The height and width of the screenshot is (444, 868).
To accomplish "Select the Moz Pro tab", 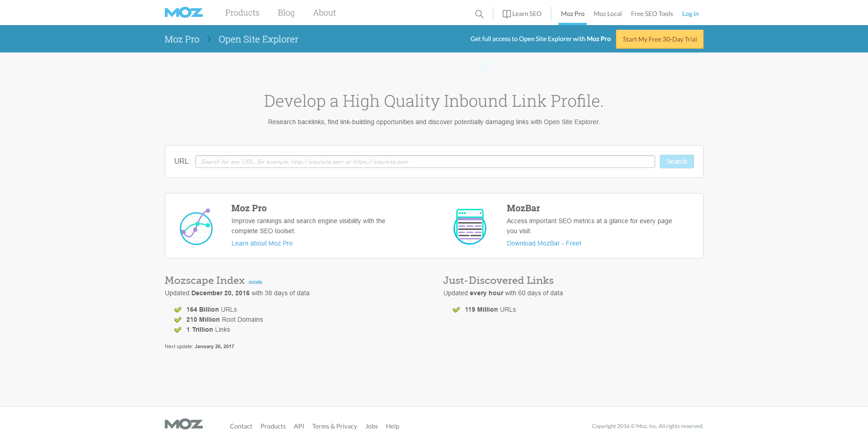I will [x=573, y=14].
